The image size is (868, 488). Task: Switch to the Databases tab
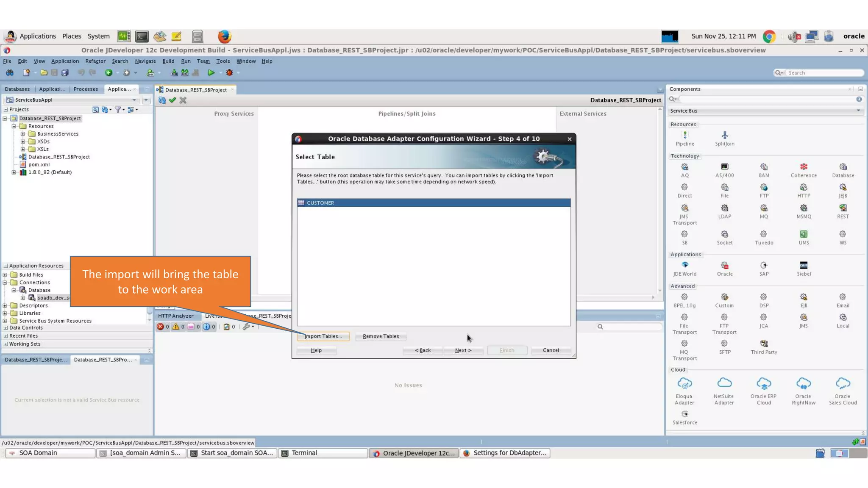[17, 89]
